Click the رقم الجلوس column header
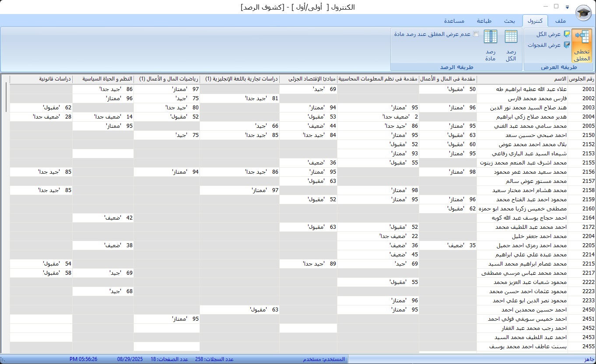The width and height of the screenshot is (596, 364). click(581, 79)
